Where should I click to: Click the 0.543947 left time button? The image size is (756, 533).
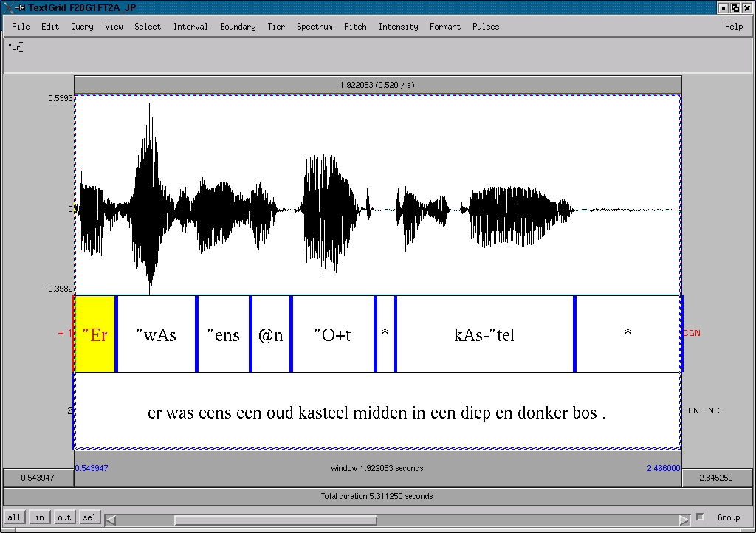pos(38,478)
